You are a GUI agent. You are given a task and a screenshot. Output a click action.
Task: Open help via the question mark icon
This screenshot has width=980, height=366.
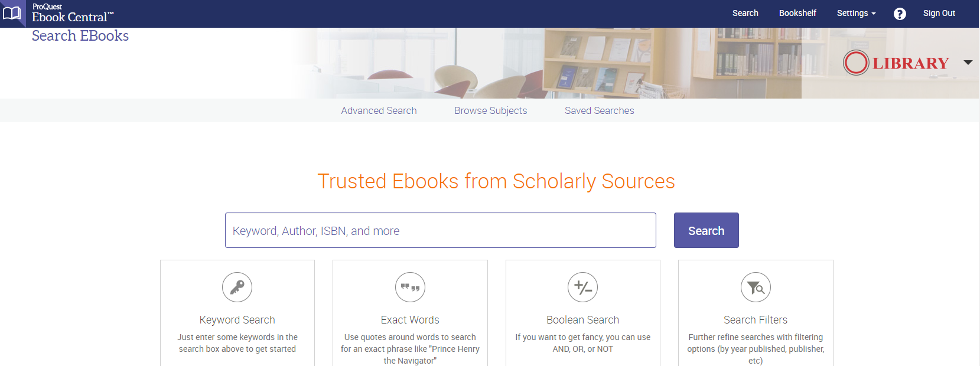point(899,13)
